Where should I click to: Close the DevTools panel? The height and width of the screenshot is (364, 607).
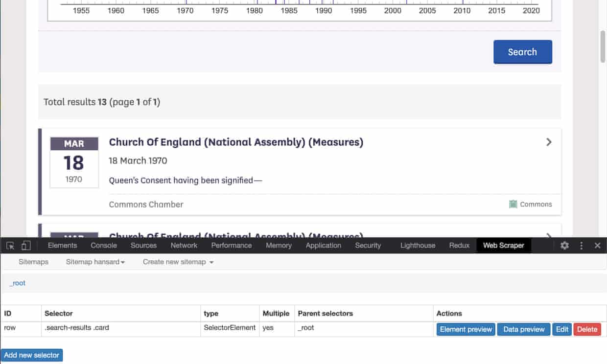tap(597, 246)
